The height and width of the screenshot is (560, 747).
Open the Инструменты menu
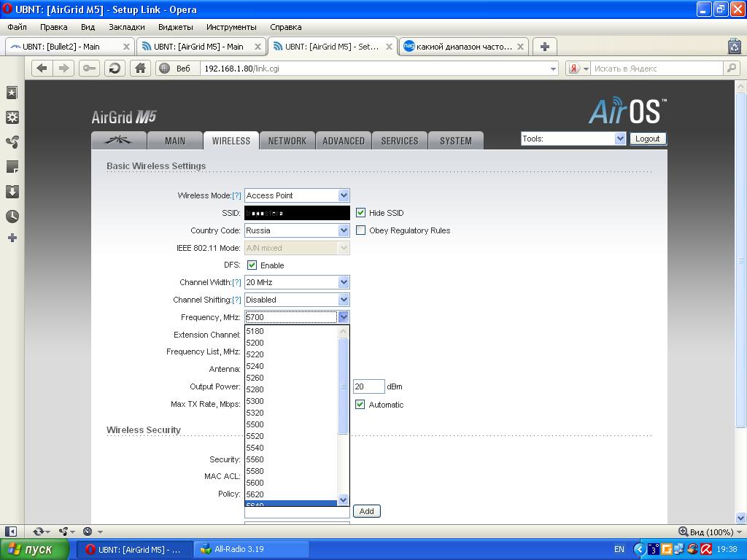(231, 27)
